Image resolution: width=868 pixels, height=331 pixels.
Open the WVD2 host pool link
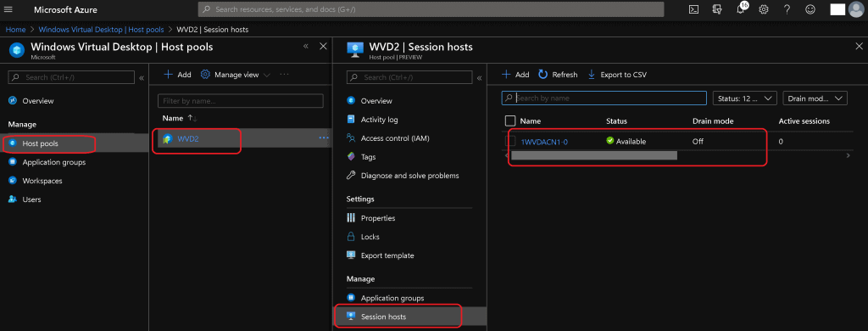coord(187,138)
